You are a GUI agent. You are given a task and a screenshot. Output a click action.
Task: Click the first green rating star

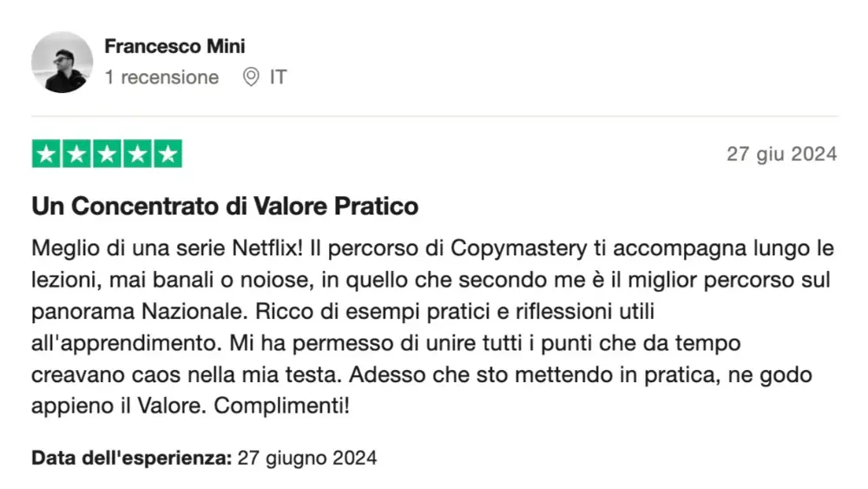click(x=47, y=154)
